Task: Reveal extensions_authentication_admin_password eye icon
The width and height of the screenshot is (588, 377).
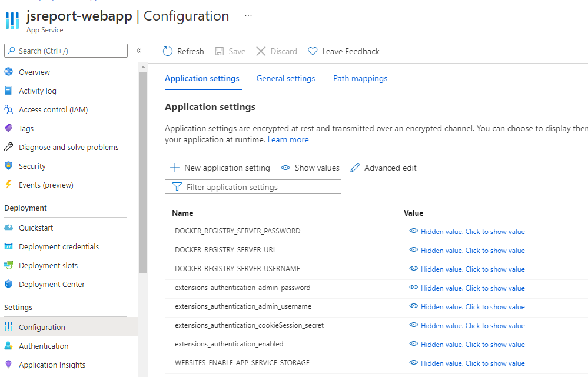Action: coord(414,287)
